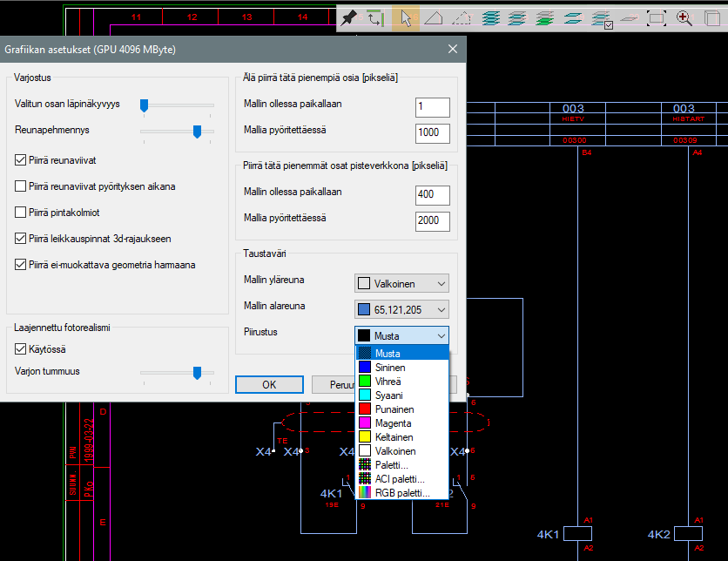The image size is (728, 561).
Task: Toggle the Käytössä photorealism checkbox
Action: pyautogui.click(x=21, y=349)
